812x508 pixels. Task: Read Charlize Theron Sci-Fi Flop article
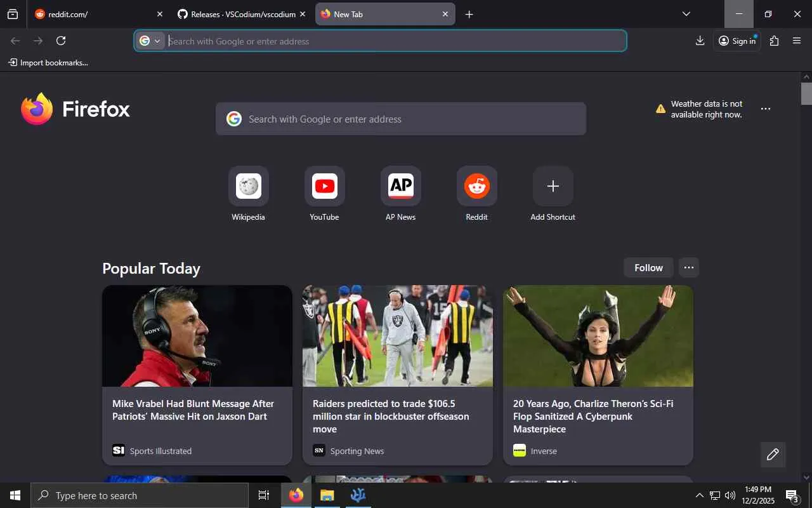pos(593,417)
